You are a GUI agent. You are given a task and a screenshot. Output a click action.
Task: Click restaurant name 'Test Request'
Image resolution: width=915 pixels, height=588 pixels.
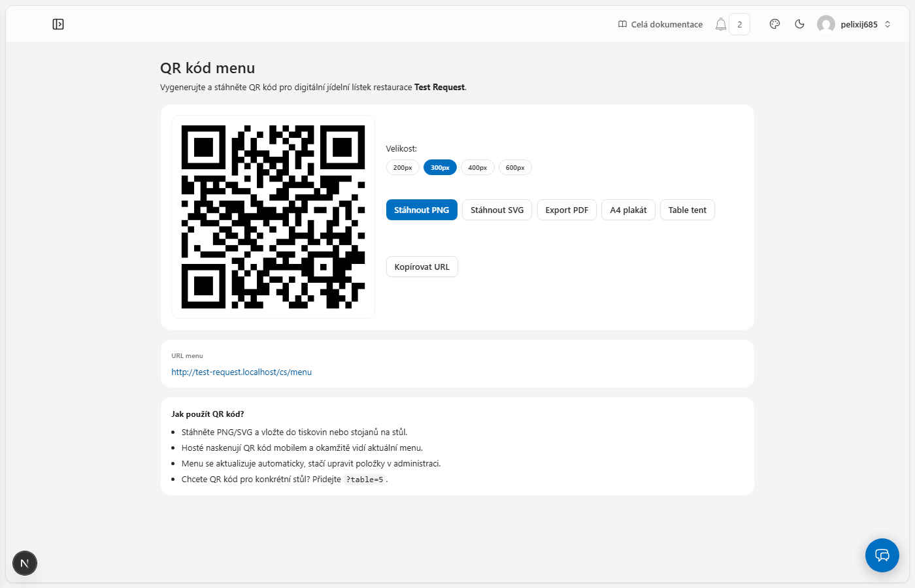click(439, 87)
